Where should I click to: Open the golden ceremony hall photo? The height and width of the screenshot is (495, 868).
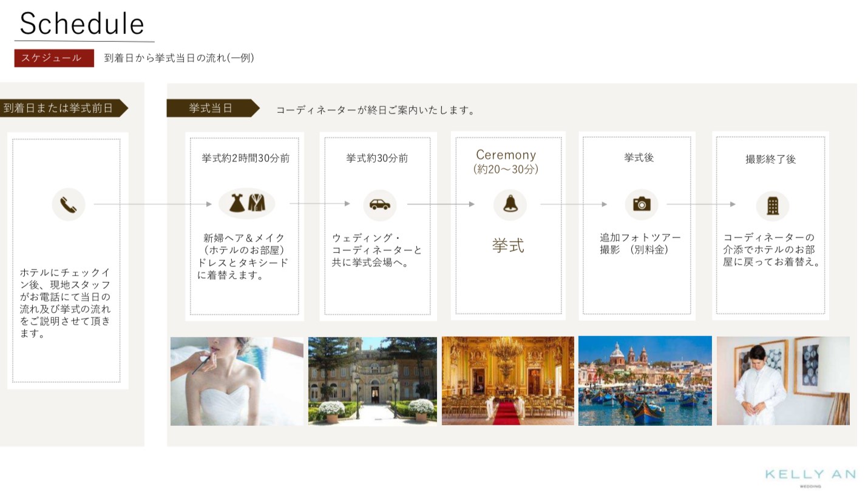507,380
